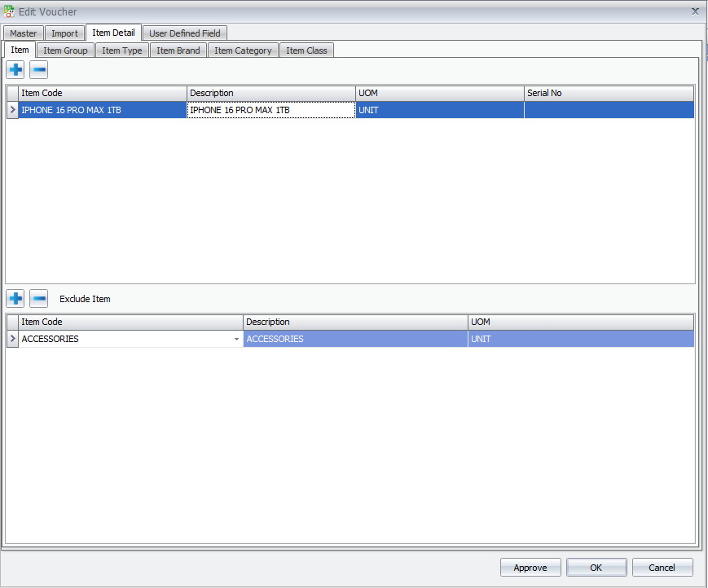708x588 pixels.
Task: Open the Item Type sub-tab
Action: click(122, 50)
